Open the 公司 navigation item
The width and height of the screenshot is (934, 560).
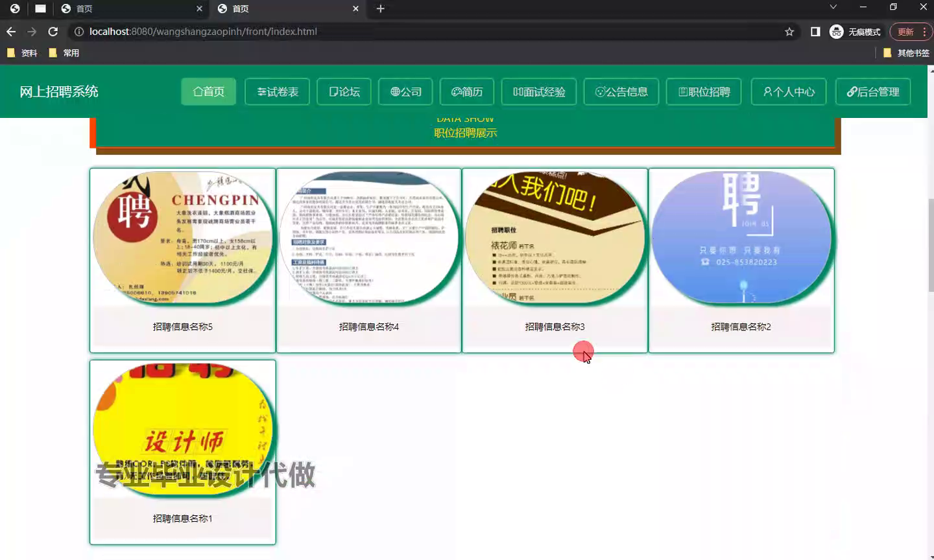(x=405, y=91)
